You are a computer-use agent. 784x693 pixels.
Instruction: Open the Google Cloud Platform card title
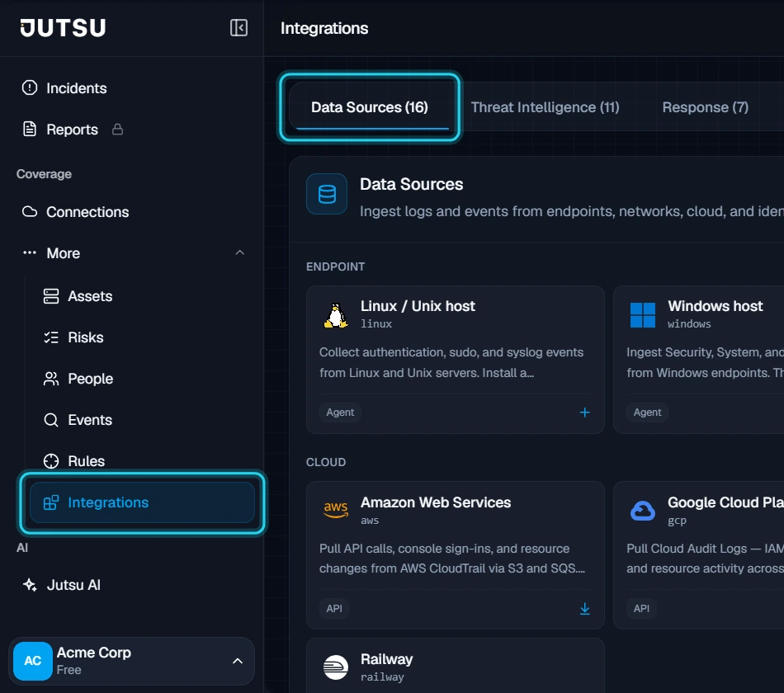point(725,502)
